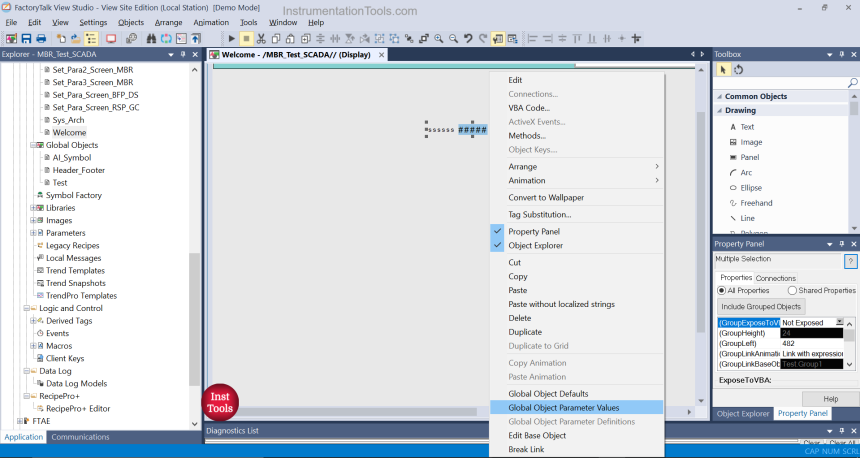
Task: Click the Align Left toolbar icon
Action: [x=533, y=38]
